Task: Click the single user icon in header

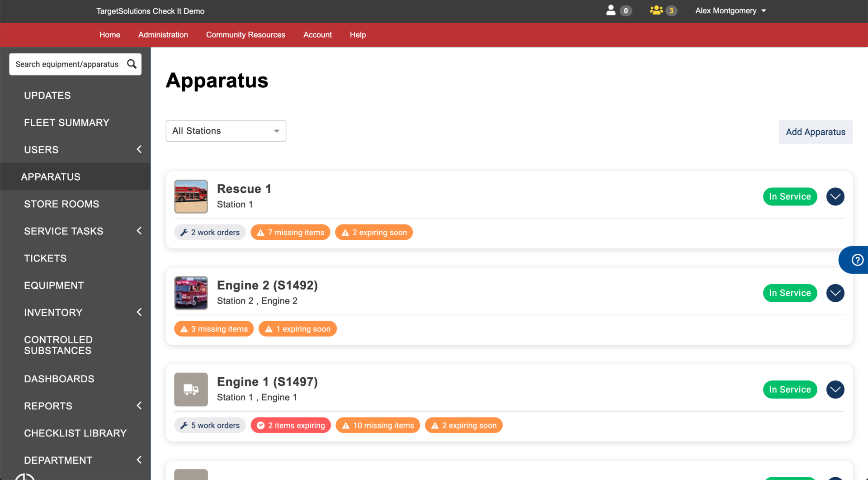Action: click(x=611, y=10)
